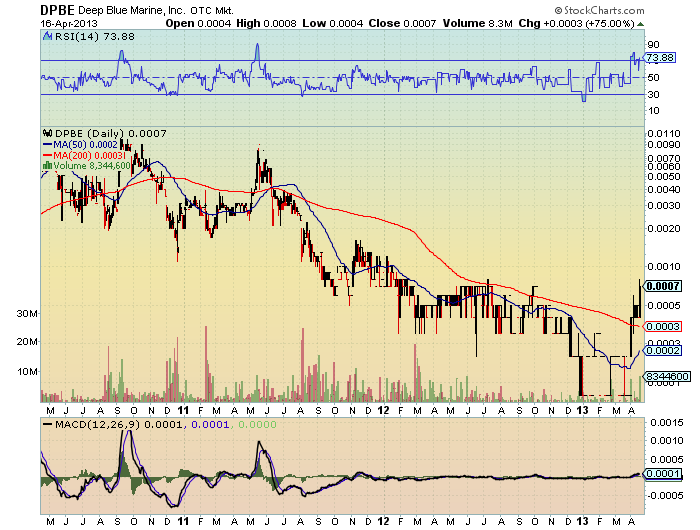700x530 pixels.
Task: Click the DPBE ticker symbol title
Action: (57, 10)
